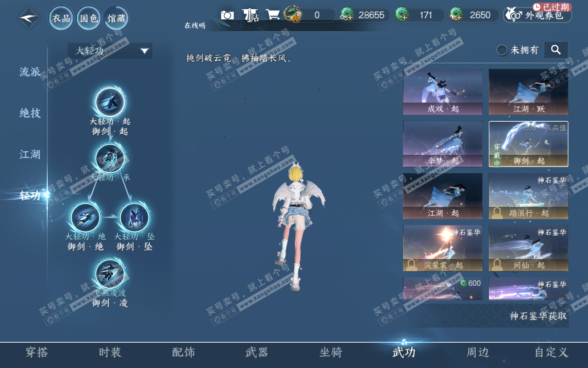Select the 御剑·凌 skill node

110,273
